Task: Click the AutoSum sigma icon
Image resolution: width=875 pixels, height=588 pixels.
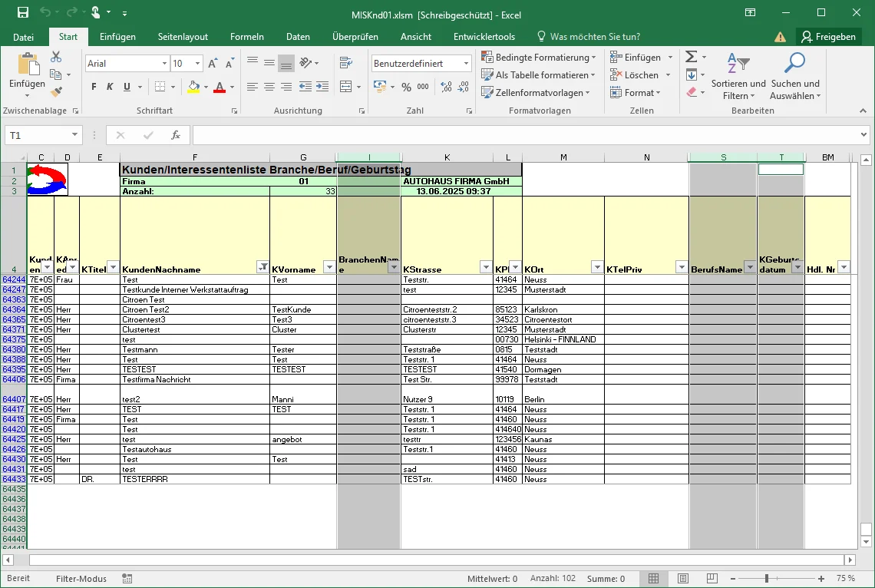Action: click(691, 57)
